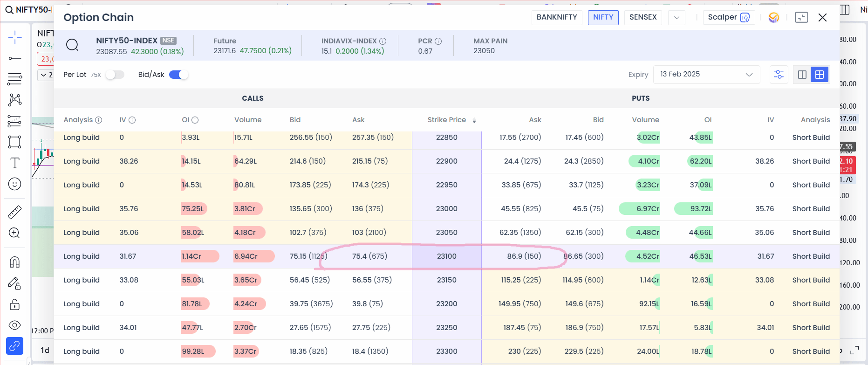The height and width of the screenshot is (365, 868).
Task: Show INDIAVIX-INDEX info tooltip icon
Action: tap(383, 41)
